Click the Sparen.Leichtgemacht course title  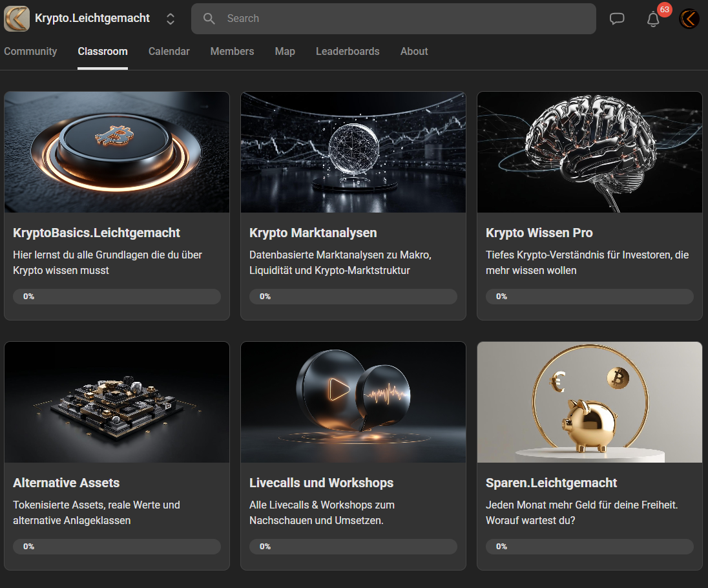(x=551, y=483)
